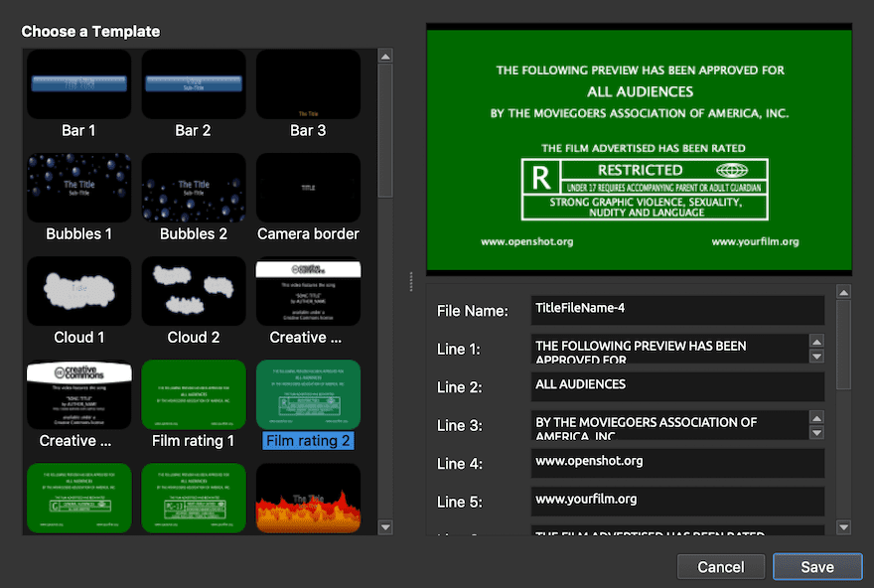
Task: Choose the Bar 2 title template
Action: (x=194, y=84)
